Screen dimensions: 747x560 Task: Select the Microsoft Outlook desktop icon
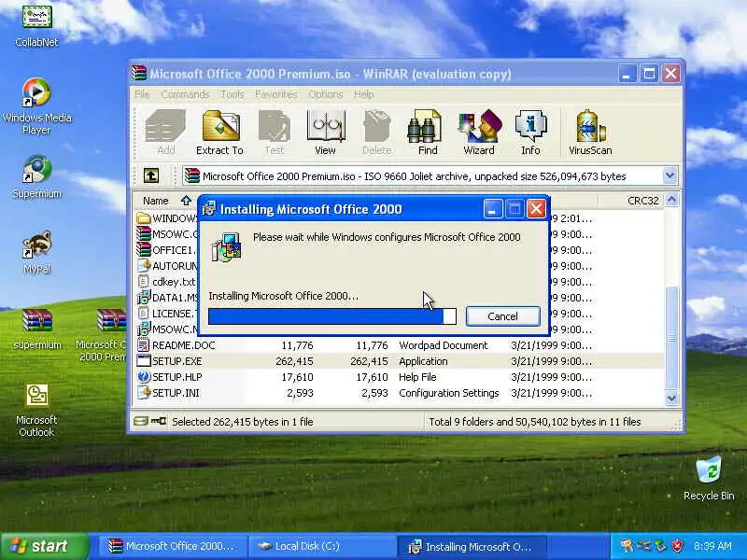pos(36,411)
